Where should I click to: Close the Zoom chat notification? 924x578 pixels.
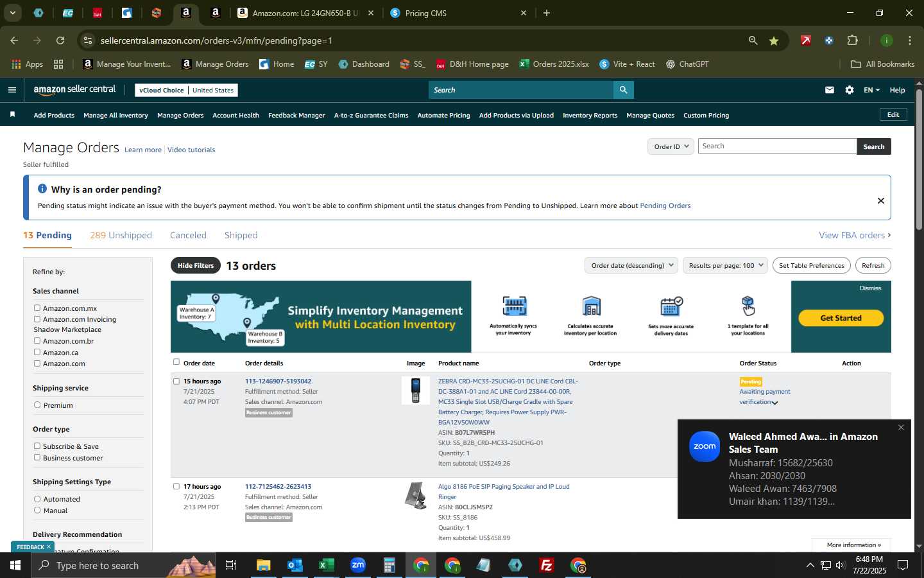pyautogui.click(x=901, y=428)
